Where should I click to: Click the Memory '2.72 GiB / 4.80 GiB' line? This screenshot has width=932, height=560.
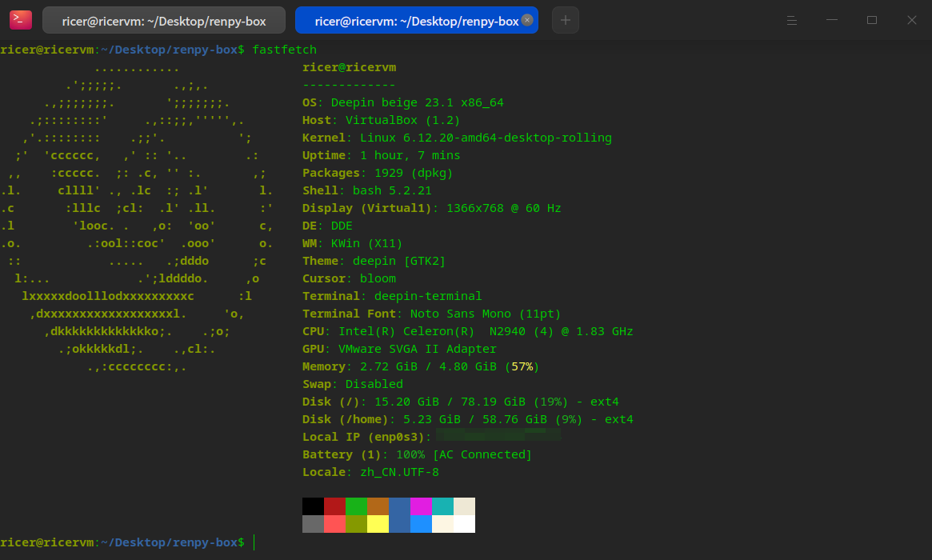tap(421, 366)
